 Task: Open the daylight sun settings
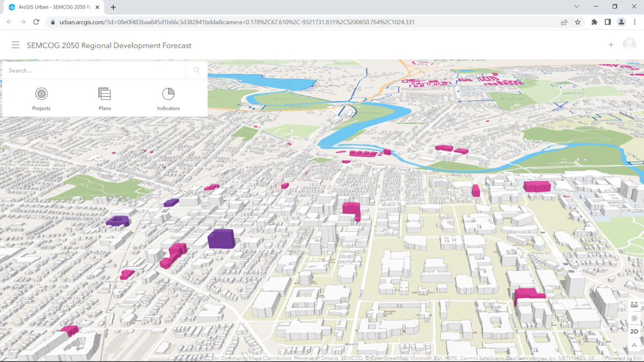pyautogui.click(x=634, y=318)
